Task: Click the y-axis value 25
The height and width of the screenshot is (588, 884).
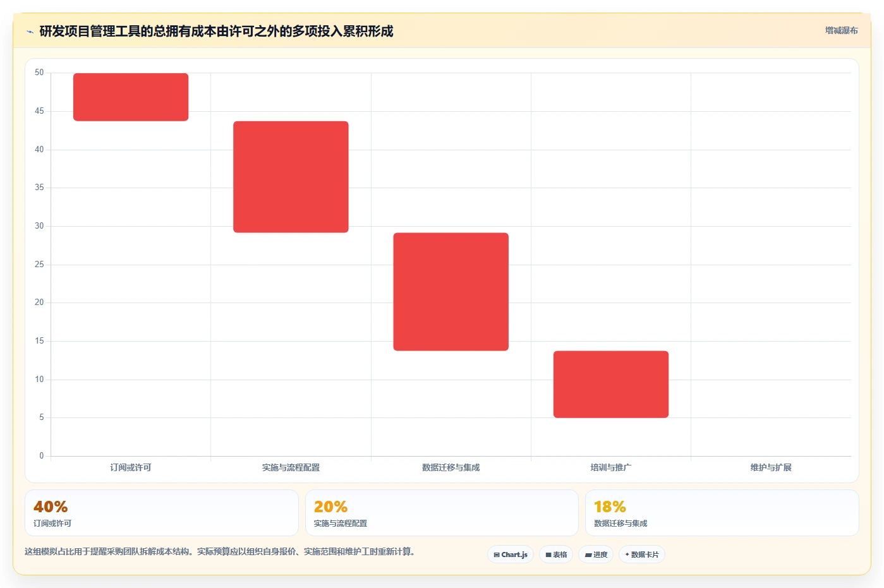Action: 39,264
